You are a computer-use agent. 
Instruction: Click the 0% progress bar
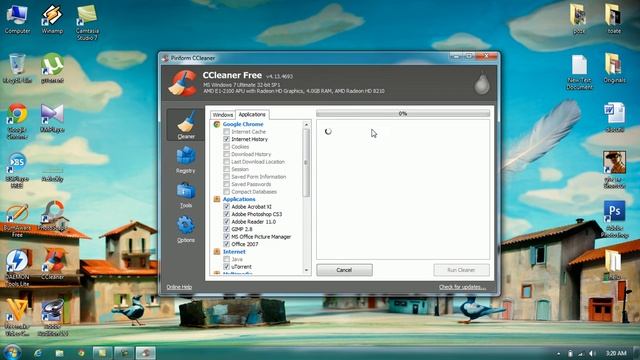[x=403, y=113]
